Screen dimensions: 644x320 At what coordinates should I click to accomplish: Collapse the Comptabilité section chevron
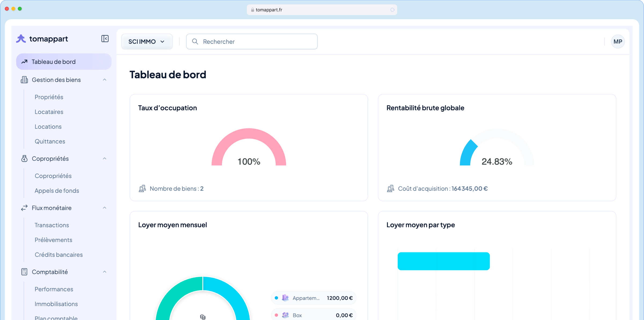tap(105, 272)
